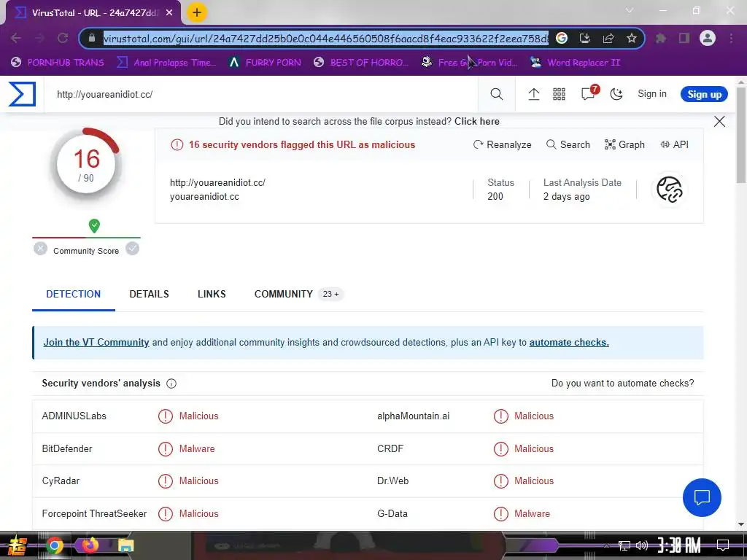Screen dimensions: 747x560
Task: Toggle the Chrome side panel icon
Action: 684,38
